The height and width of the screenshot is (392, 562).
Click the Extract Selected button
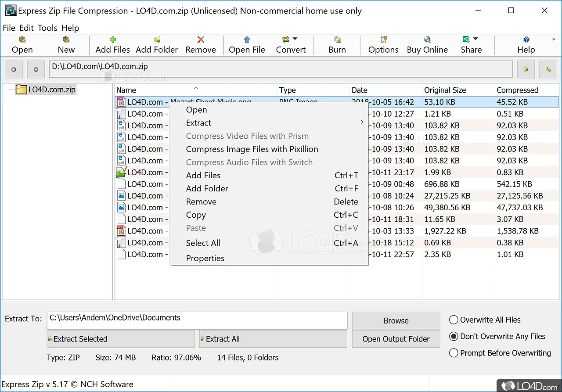point(121,339)
